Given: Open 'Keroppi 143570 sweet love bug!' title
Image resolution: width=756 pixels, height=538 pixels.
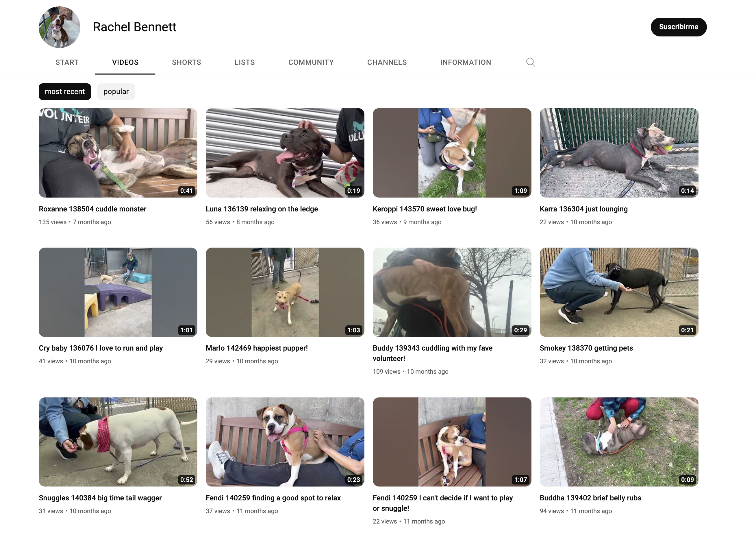Looking at the screenshot, I should (x=425, y=209).
